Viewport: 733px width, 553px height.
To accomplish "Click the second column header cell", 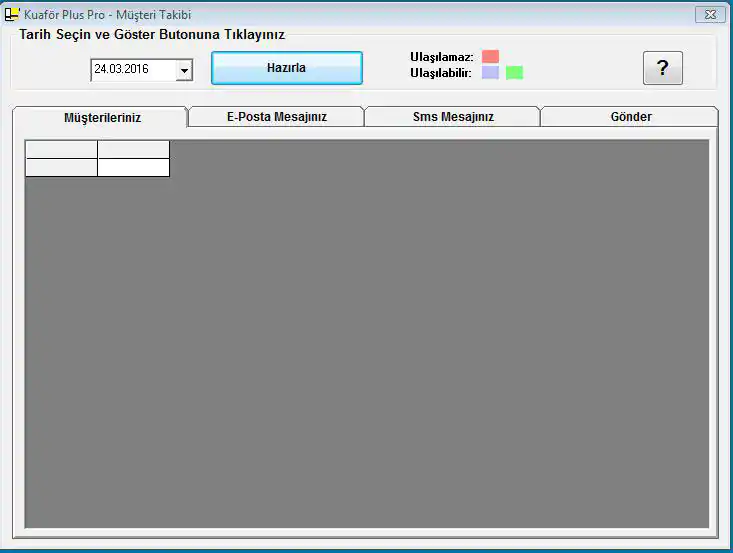I will [x=133, y=149].
